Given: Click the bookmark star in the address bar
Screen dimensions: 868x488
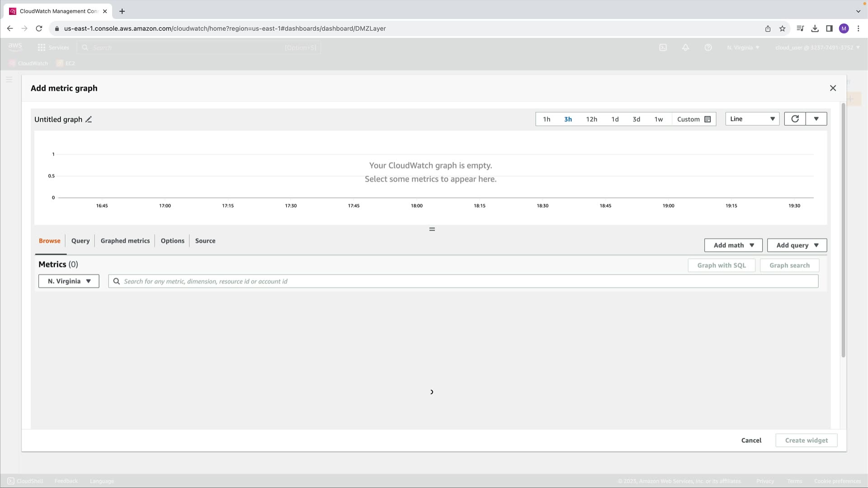Looking at the screenshot, I should tap(783, 28).
